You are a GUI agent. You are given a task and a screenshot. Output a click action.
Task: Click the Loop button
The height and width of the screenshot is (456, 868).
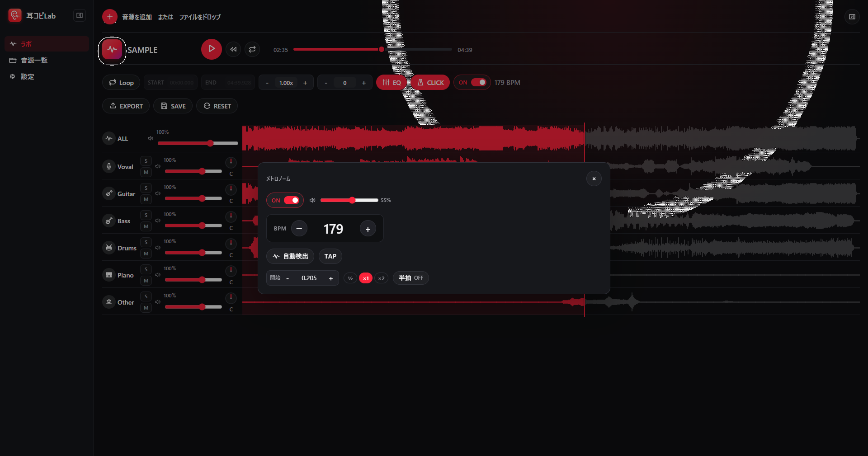coord(121,83)
